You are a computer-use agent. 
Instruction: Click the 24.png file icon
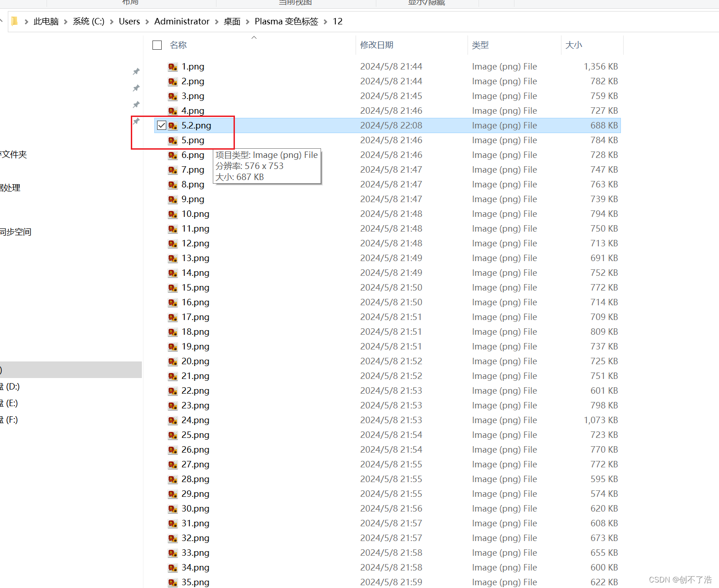click(173, 420)
